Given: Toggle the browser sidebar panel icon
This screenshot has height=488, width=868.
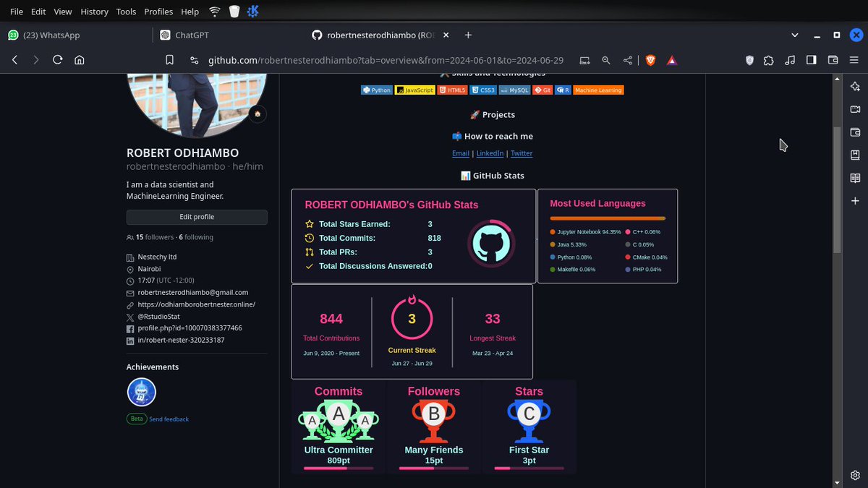Looking at the screenshot, I should [x=812, y=61].
